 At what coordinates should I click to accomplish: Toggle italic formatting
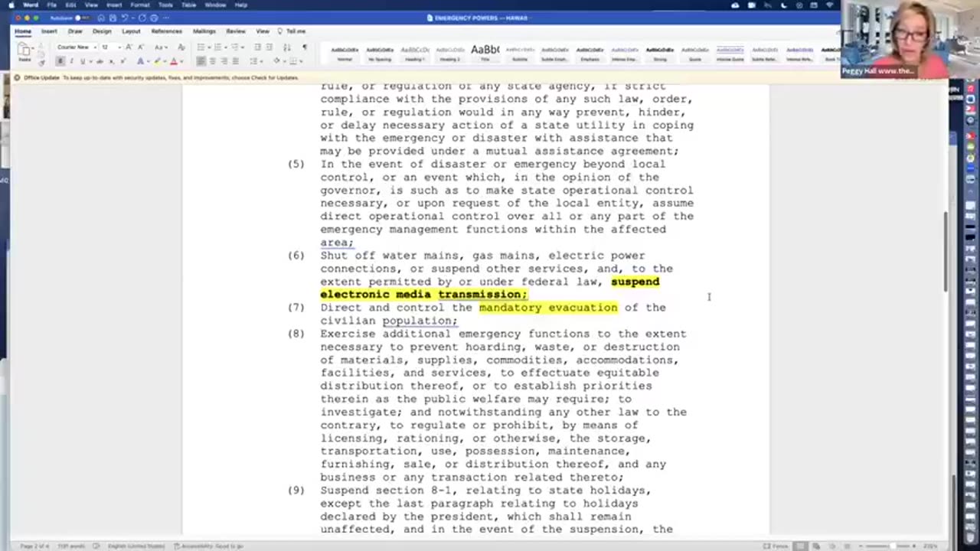[x=71, y=61]
